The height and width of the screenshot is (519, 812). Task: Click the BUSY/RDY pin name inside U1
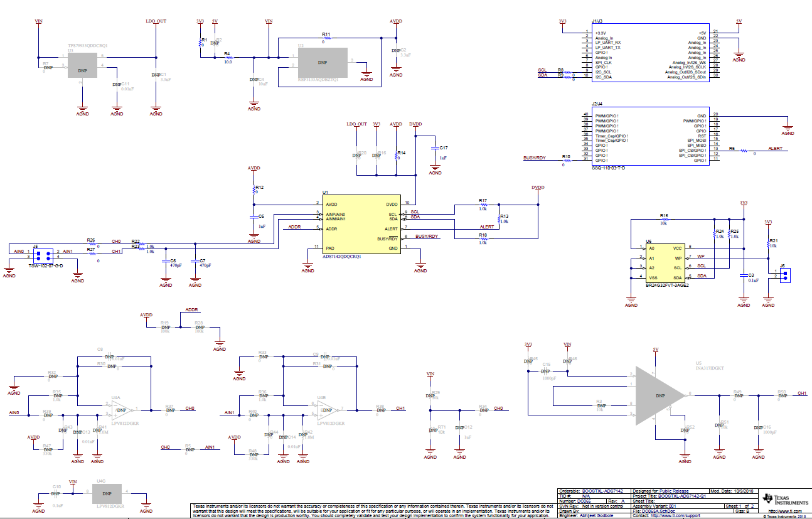point(388,238)
